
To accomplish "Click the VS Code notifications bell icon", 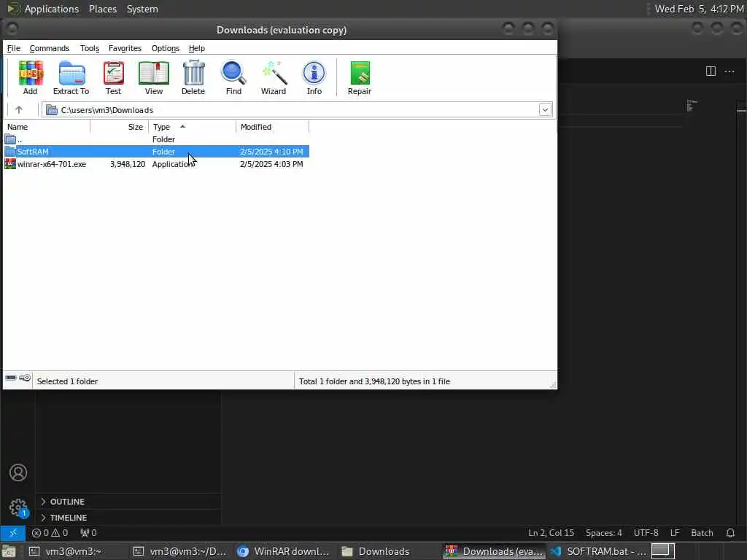I will pyautogui.click(x=730, y=533).
